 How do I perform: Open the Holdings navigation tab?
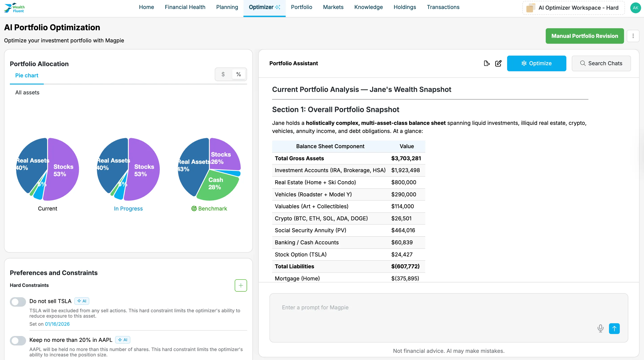click(405, 7)
